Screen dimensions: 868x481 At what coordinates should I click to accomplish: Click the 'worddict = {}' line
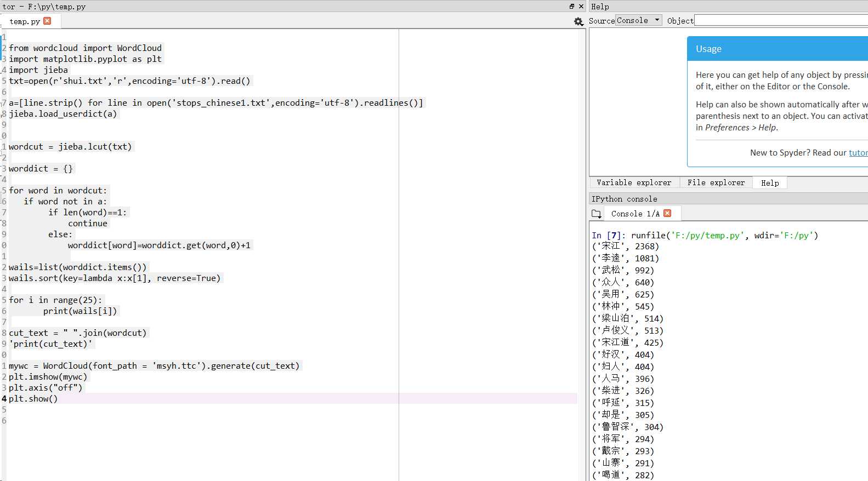point(41,169)
